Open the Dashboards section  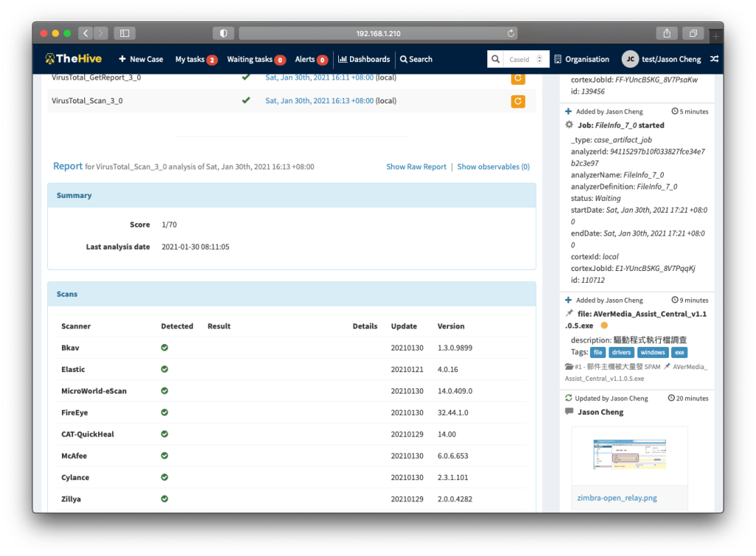pyautogui.click(x=364, y=59)
